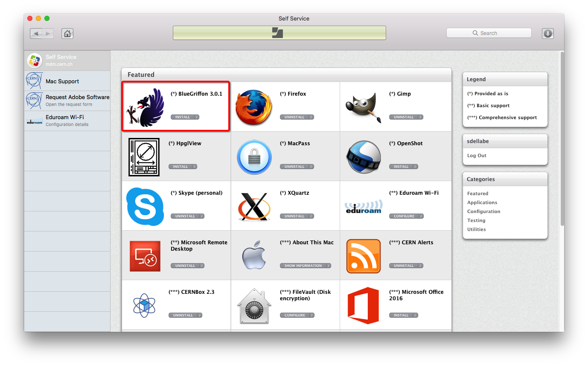Uninstall MacPass
Screen dimensions: 588x366
point(297,167)
